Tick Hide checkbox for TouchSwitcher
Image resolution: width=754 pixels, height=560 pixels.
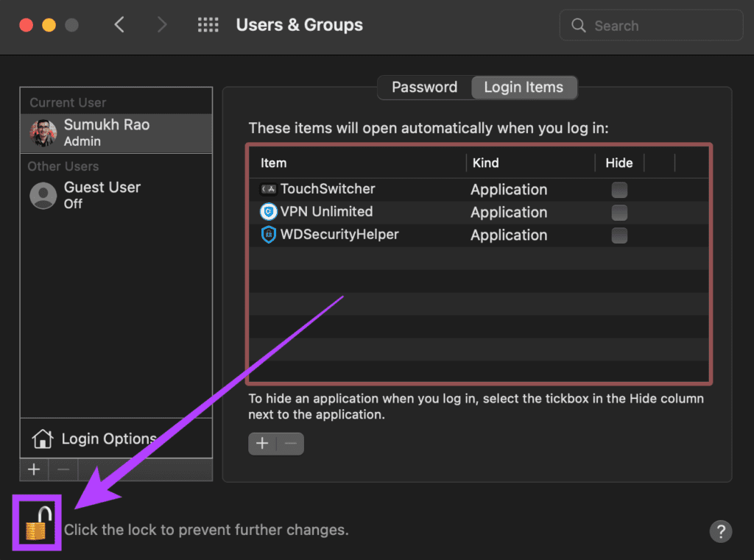619,190
